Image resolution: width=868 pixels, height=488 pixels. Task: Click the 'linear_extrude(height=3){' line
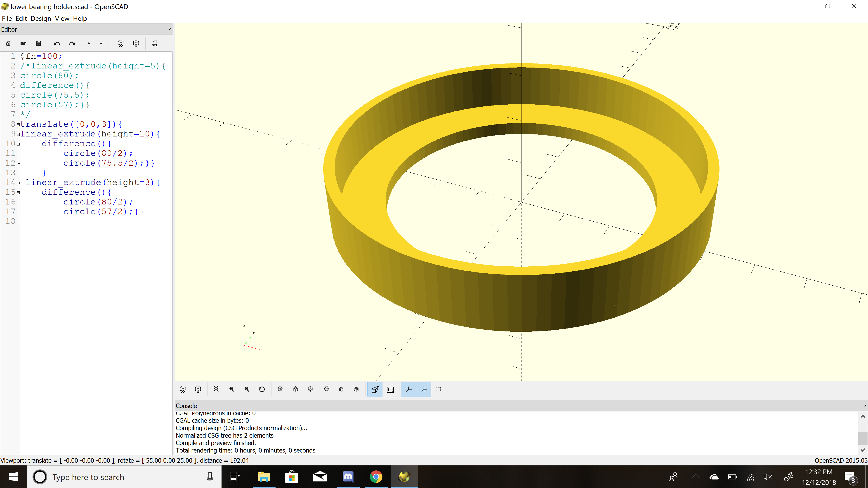[x=93, y=182]
